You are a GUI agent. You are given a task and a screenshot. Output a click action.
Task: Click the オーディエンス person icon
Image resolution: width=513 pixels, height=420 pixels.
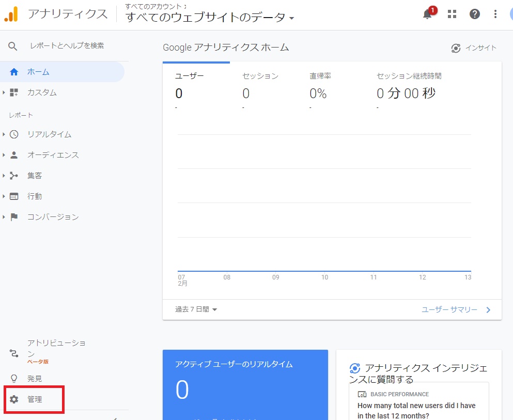pos(14,155)
